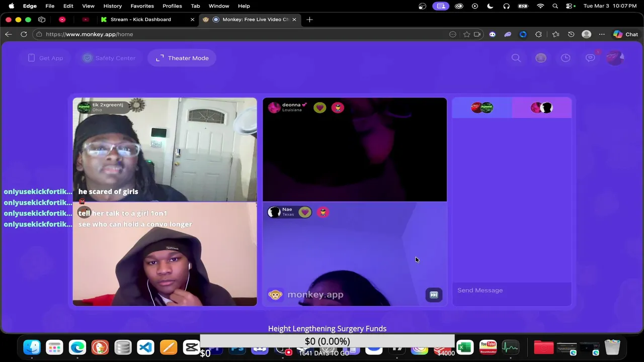The width and height of the screenshot is (644, 362).
Task: Open deonna's profile avatar
Action: pos(274,108)
